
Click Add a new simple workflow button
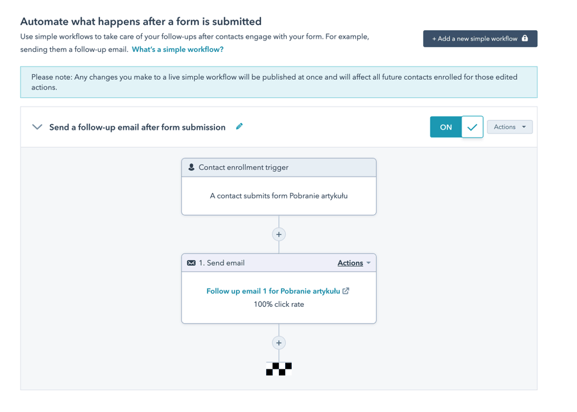point(480,38)
